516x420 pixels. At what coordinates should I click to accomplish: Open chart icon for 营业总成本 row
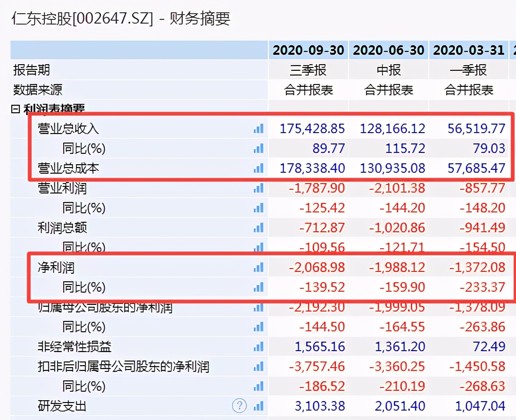click(x=258, y=168)
